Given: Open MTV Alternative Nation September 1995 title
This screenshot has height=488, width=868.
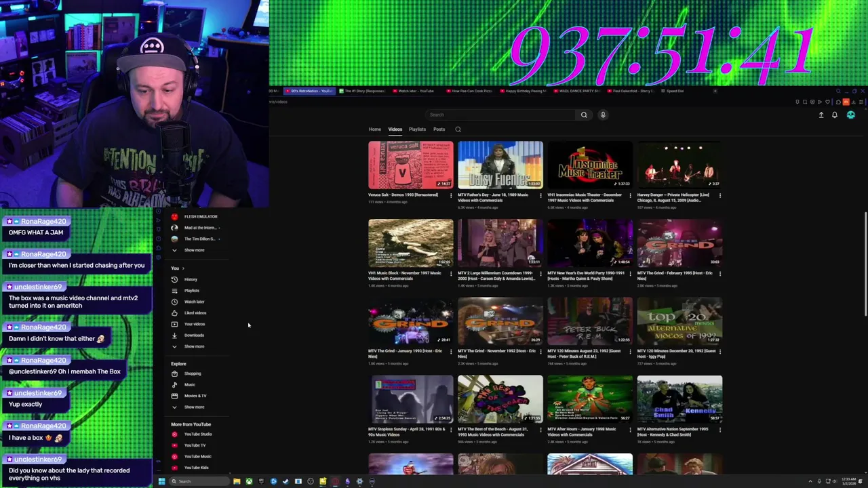Looking at the screenshot, I should [x=673, y=432].
